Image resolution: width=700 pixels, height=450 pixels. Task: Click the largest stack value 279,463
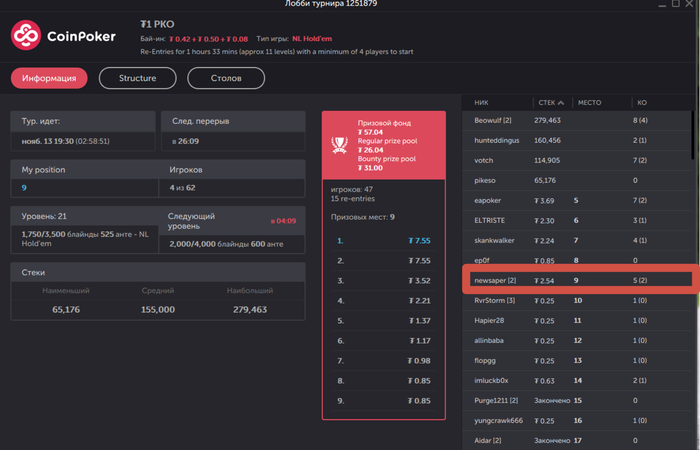click(250, 310)
